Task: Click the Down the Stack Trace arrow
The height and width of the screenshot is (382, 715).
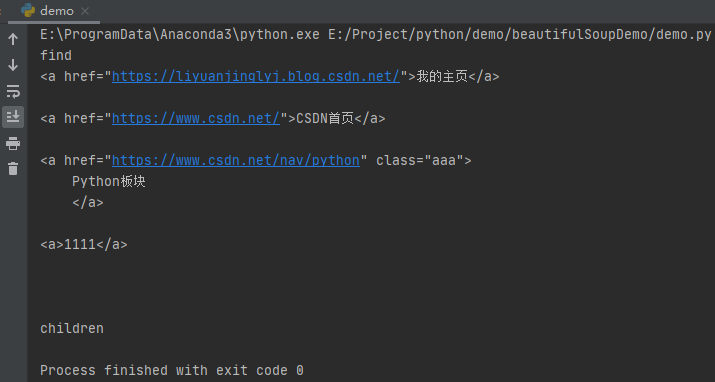Action: (x=13, y=65)
